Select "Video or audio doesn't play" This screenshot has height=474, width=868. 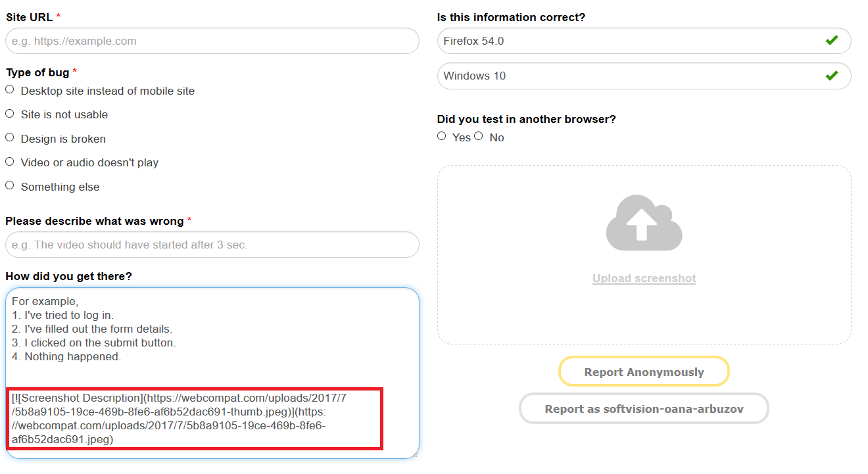tap(10, 160)
